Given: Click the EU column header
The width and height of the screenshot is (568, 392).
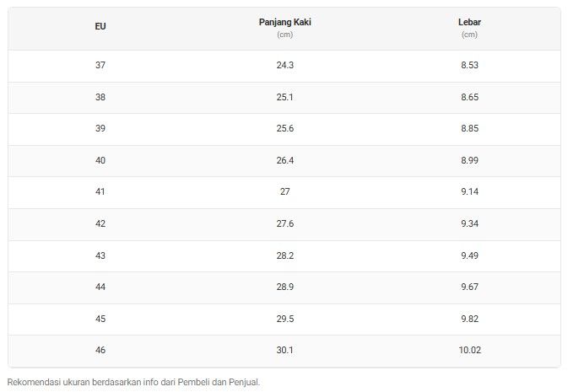Looking at the screenshot, I should coord(100,26).
